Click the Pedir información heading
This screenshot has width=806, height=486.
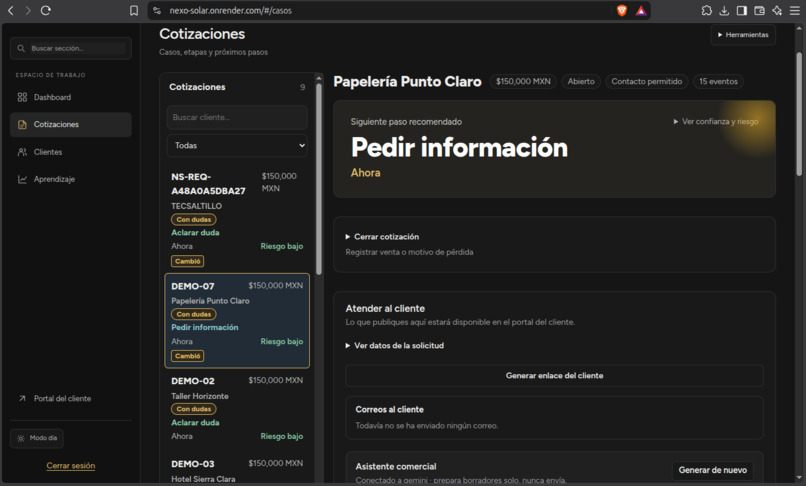(459, 147)
